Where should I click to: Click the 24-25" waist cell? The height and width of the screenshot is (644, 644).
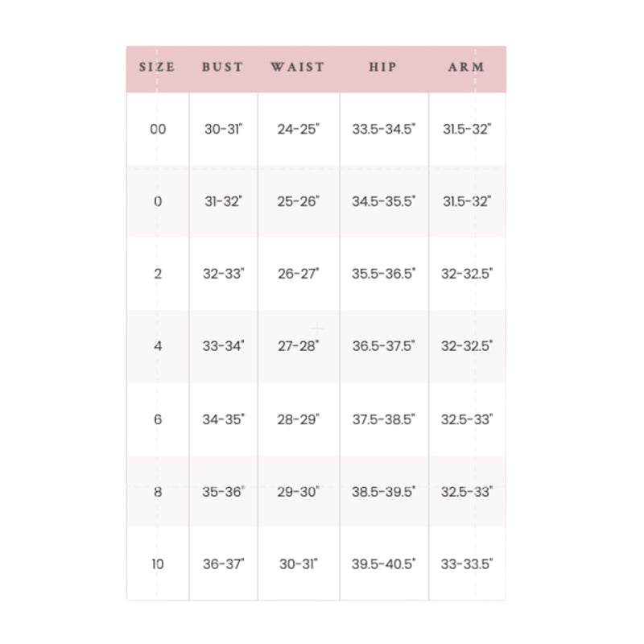[x=298, y=130]
